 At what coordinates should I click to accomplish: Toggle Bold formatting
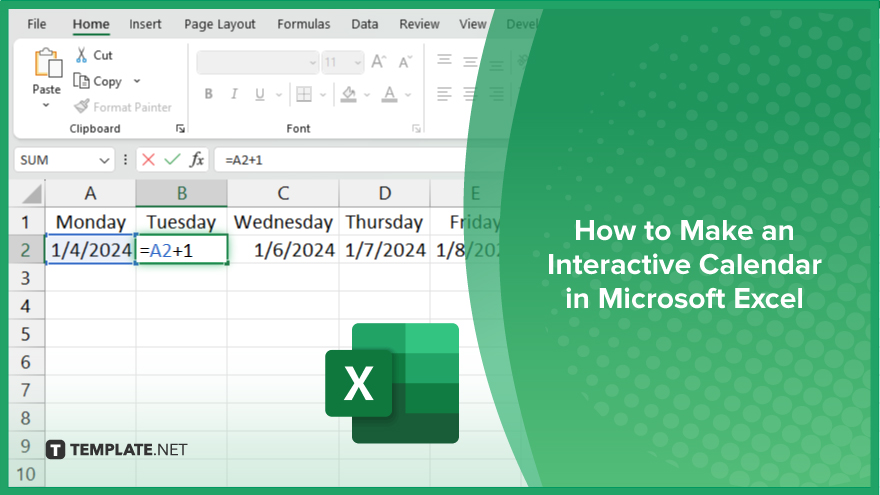tap(209, 94)
